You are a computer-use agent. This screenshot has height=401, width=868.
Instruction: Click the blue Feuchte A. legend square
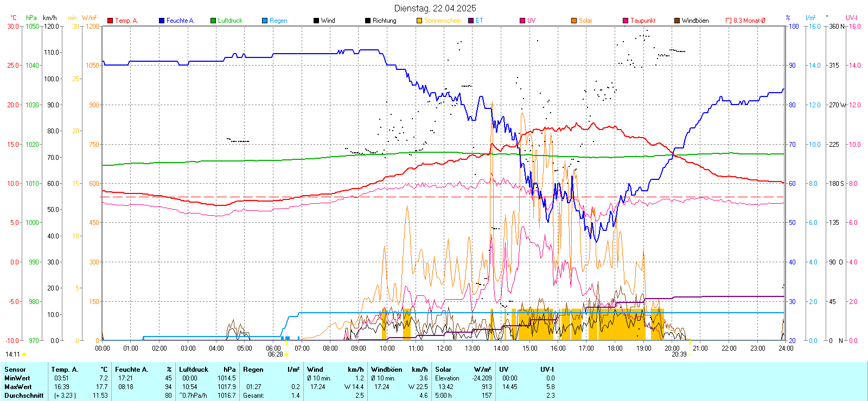162,21
